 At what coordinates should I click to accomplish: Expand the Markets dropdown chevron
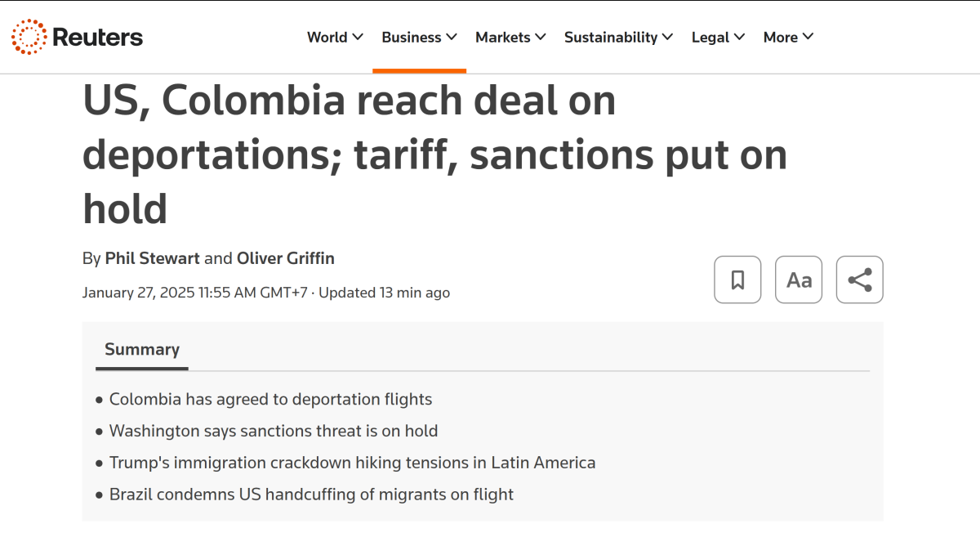pyautogui.click(x=541, y=37)
